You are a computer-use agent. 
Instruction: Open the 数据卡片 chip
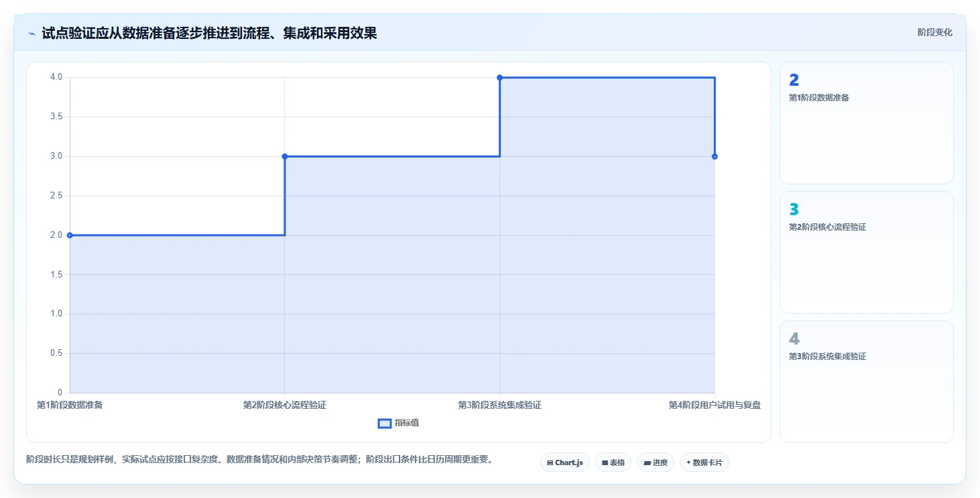(x=705, y=462)
